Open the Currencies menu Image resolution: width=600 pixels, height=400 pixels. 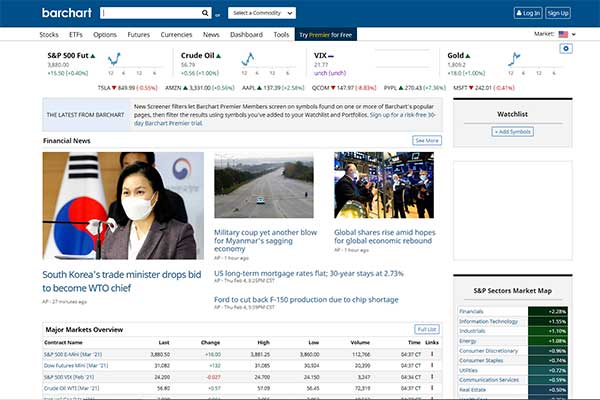click(x=176, y=34)
